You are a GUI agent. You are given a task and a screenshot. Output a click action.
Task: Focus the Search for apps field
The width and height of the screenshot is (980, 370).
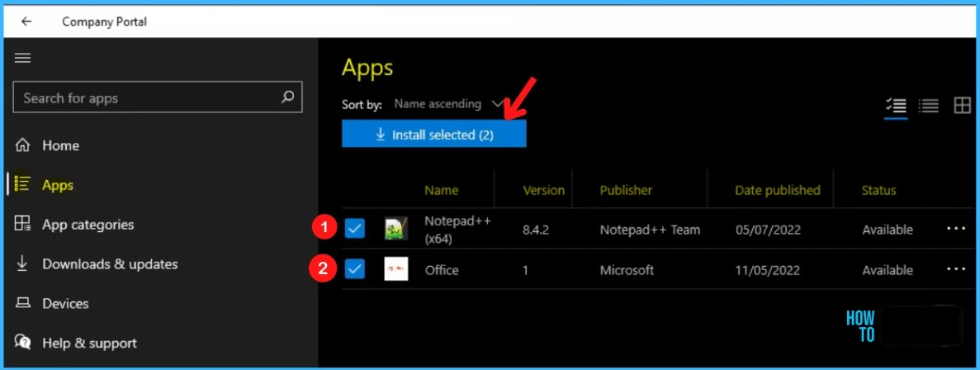click(158, 97)
